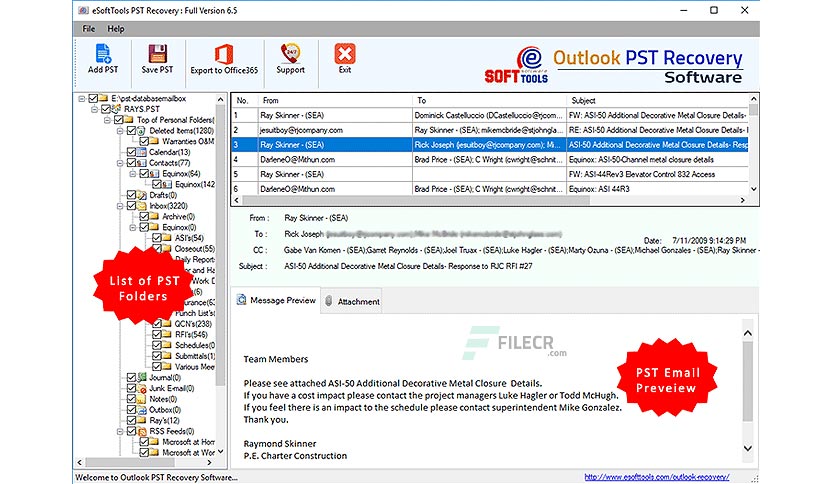
Task: Click the Contacts(77) folder icon
Action: (141, 163)
